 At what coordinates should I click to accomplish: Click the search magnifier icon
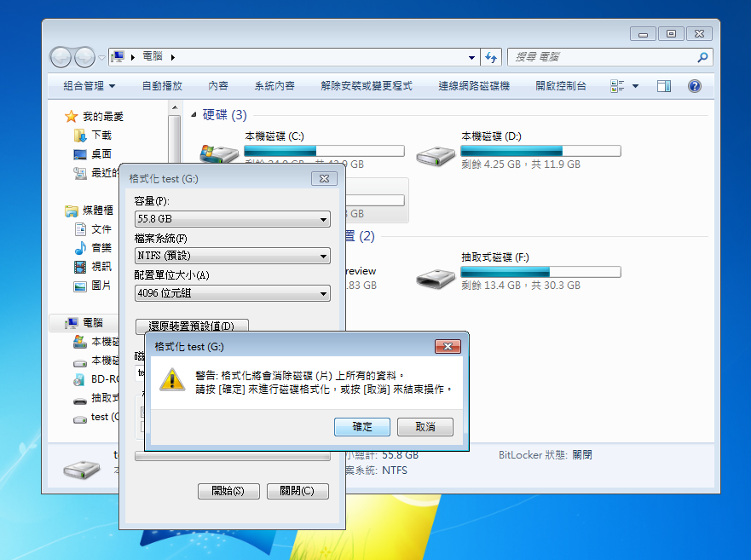point(702,57)
